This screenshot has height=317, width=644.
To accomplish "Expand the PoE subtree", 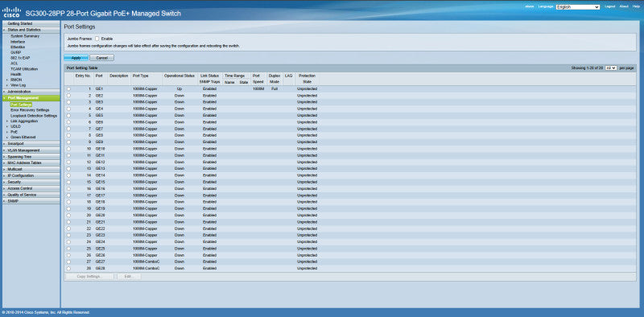I will 7,132.
